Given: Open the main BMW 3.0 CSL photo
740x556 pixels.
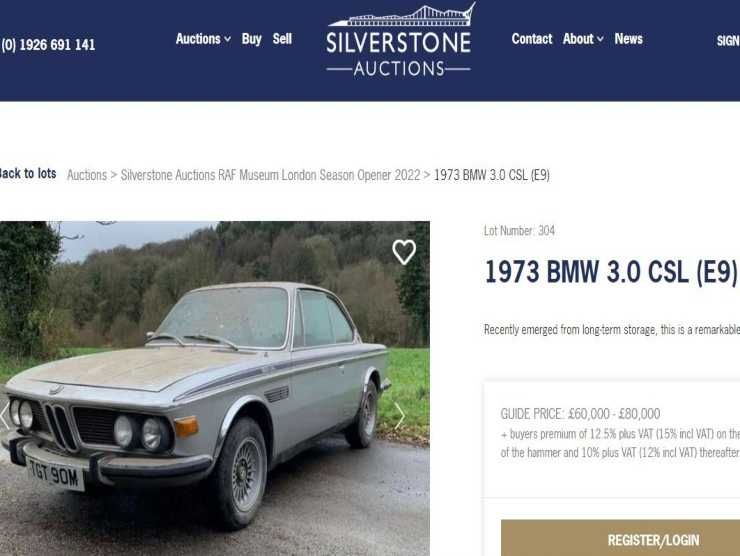Looking at the screenshot, I should coord(215,388).
